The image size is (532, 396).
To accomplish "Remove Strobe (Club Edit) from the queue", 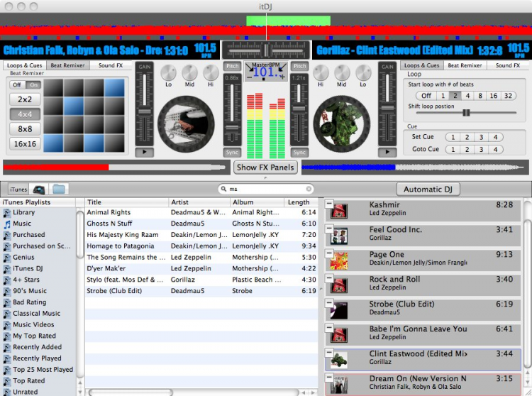I will point(328,303).
